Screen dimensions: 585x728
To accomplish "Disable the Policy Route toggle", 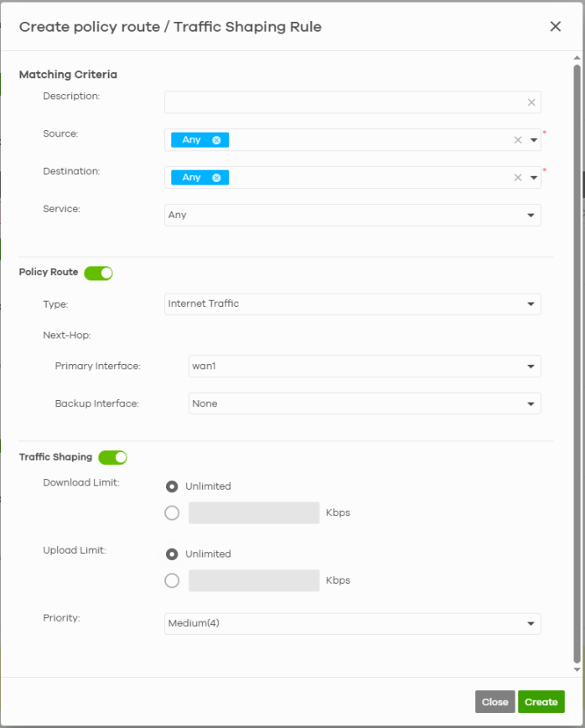I will [99, 273].
